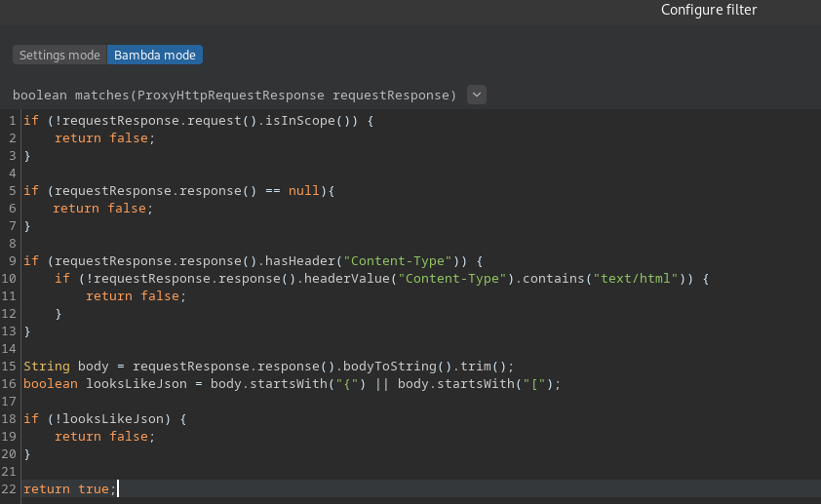Image resolution: width=821 pixels, height=504 pixels.
Task: Click "text/html" string on line 10
Action: [635, 279]
